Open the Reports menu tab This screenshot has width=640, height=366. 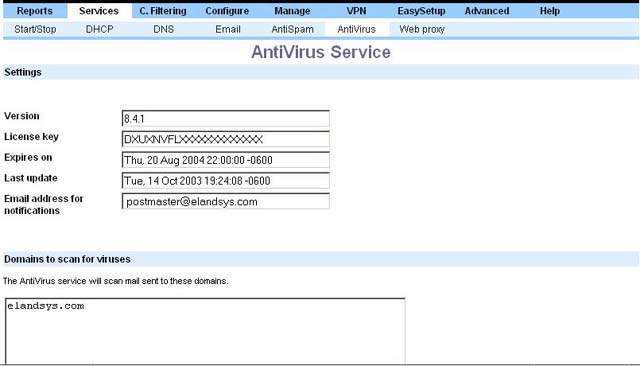pyautogui.click(x=35, y=11)
